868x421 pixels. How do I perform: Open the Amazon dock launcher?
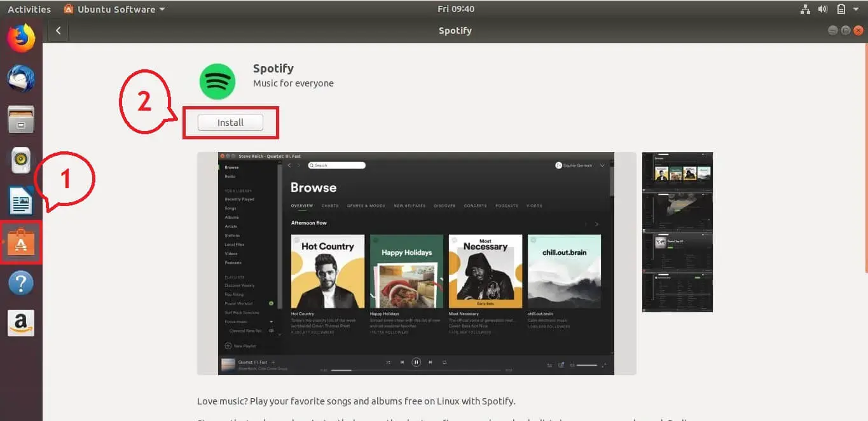(x=21, y=323)
